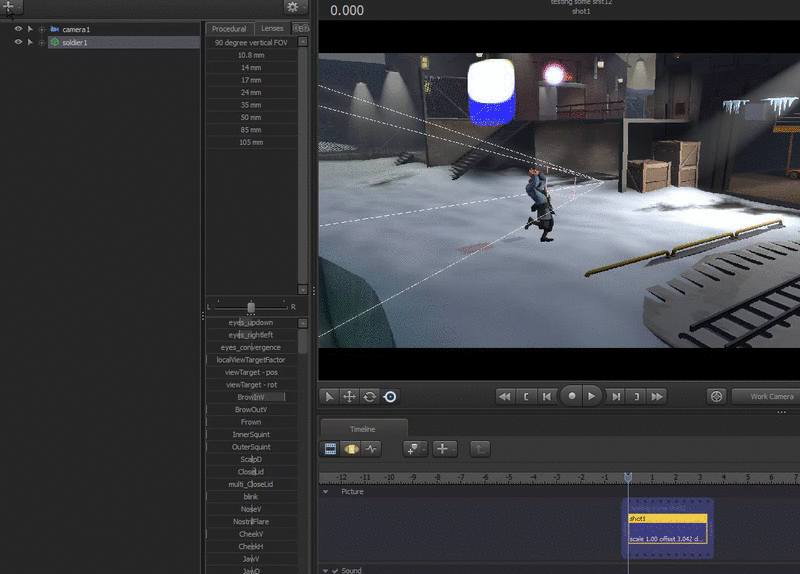This screenshot has height=574, width=800.
Task: Hide camera1 using its eye icon
Action: (x=18, y=29)
